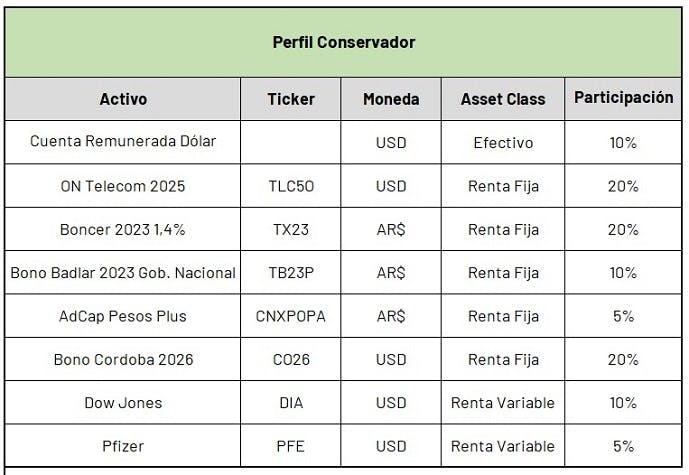Screen dimensions: 689x475
Task: Select the AdCap Pesos Plus cell
Action: coord(123,316)
